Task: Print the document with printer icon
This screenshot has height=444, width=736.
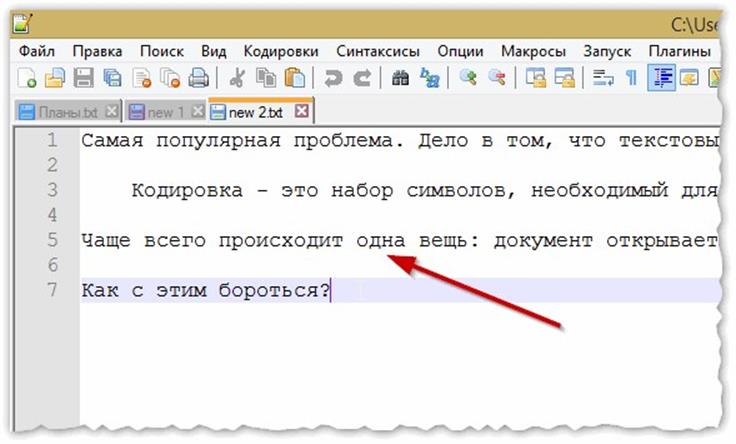Action: 199,78
